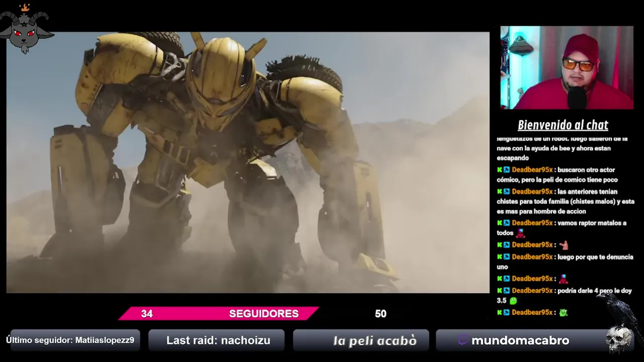Click the streamer webcam thumbnail

(x=567, y=67)
